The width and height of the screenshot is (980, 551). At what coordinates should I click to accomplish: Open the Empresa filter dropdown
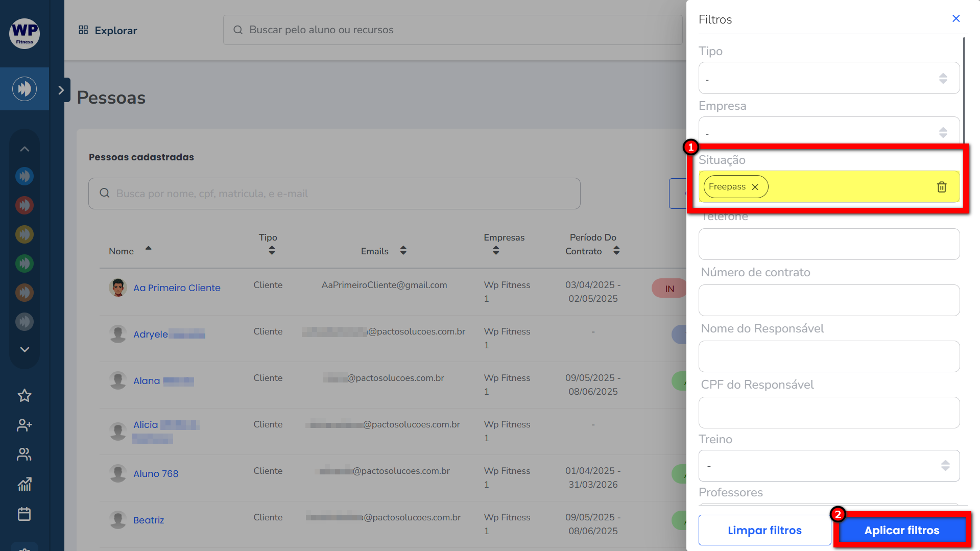828,132
